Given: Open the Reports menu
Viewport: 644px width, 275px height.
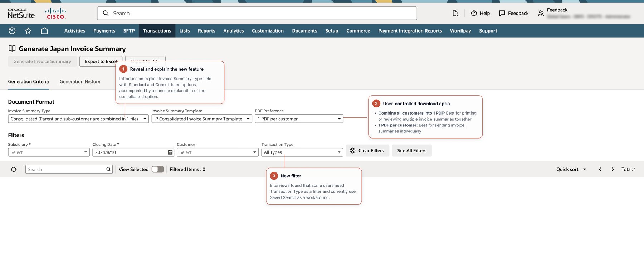Looking at the screenshot, I should (x=206, y=31).
